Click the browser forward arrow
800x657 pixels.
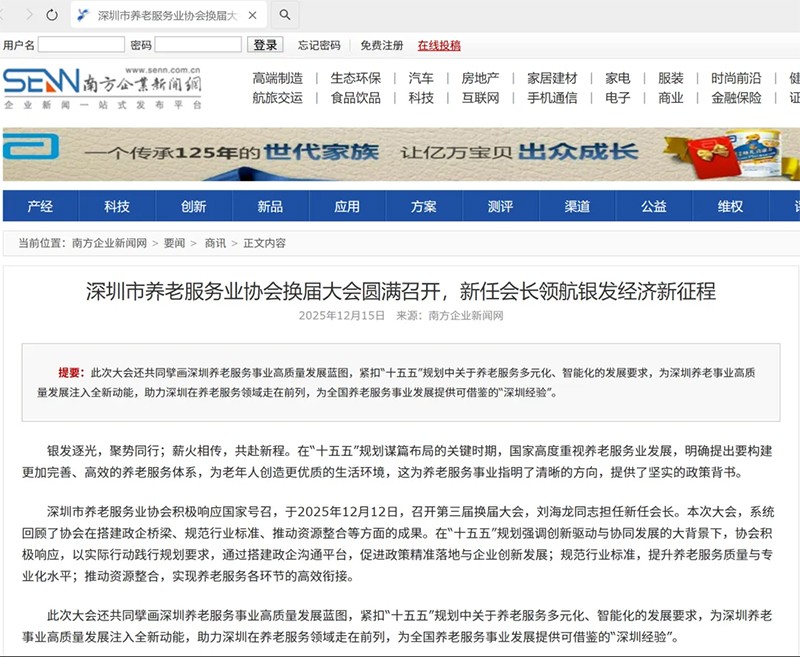pos(29,15)
